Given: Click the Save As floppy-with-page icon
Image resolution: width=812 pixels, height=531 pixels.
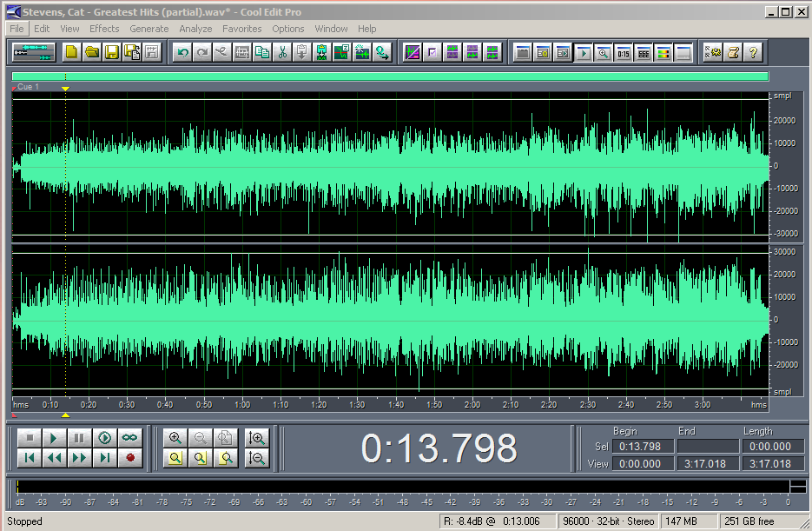Looking at the screenshot, I should pos(131,52).
